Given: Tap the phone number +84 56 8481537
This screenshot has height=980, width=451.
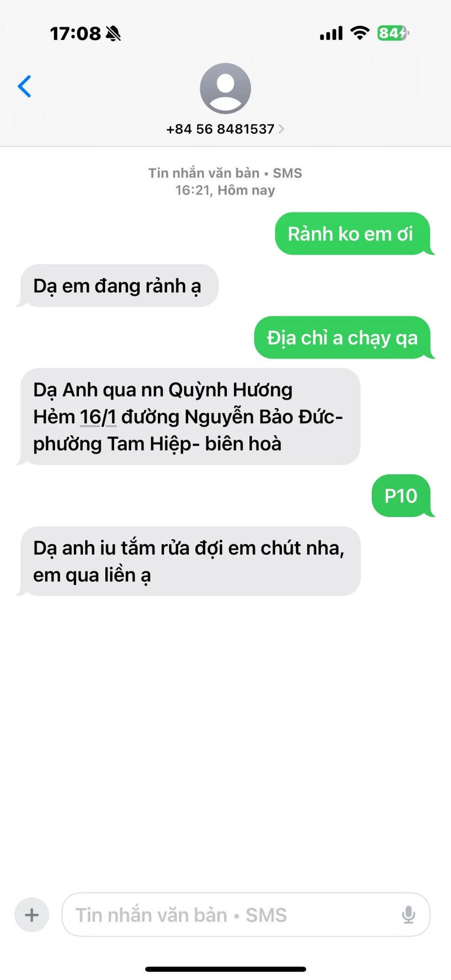Looking at the screenshot, I should pos(220,129).
